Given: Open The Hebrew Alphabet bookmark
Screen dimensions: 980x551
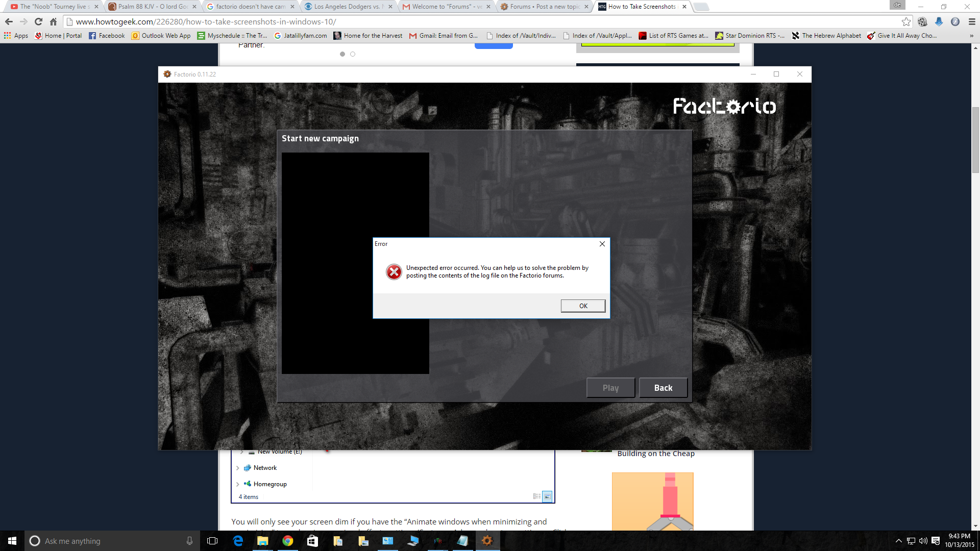Looking at the screenshot, I should [x=826, y=36].
